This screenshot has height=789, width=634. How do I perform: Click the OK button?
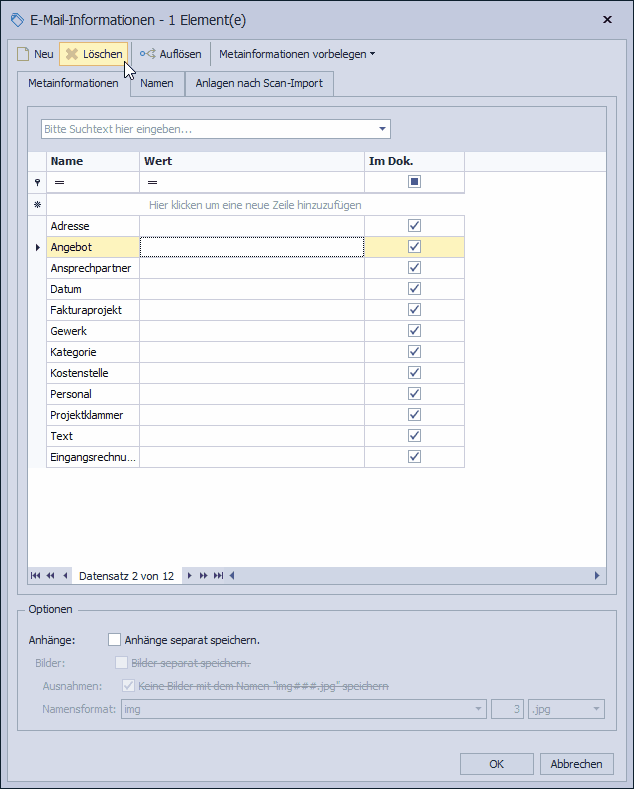point(496,764)
